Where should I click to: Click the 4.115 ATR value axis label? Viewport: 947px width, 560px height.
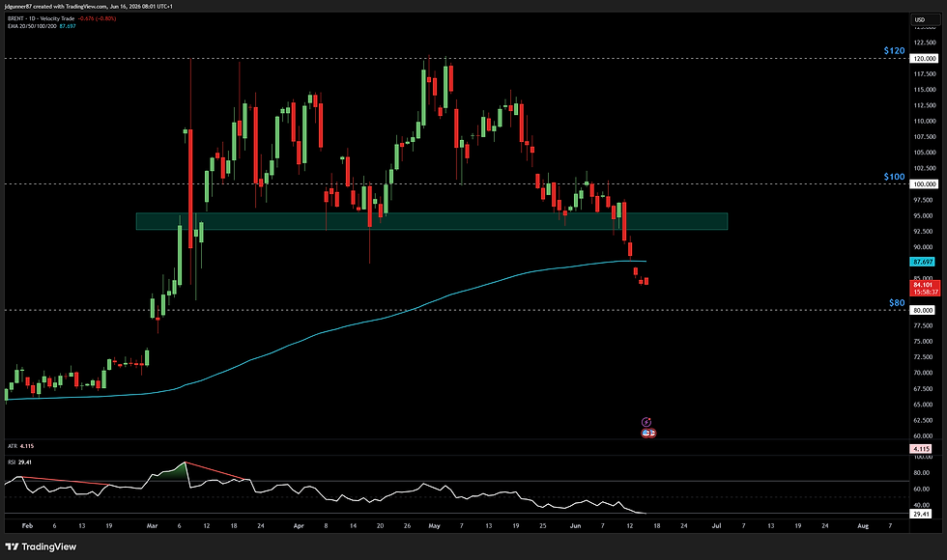921,449
